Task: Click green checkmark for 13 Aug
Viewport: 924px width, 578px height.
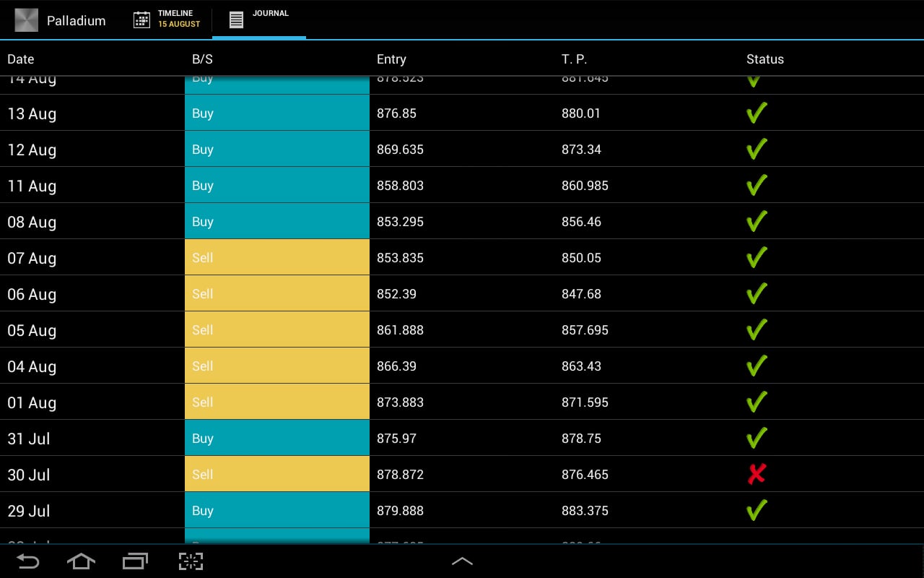Action: tap(757, 113)
